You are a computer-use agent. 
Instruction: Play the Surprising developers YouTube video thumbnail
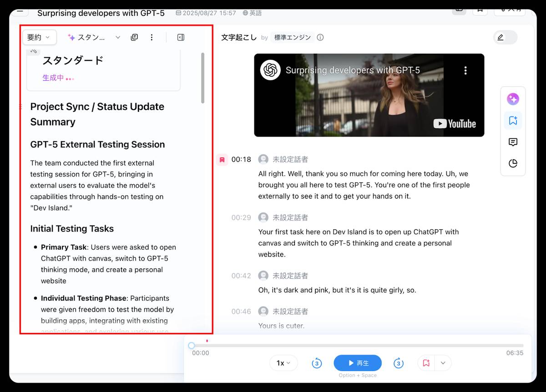click(x=369, y=95)
